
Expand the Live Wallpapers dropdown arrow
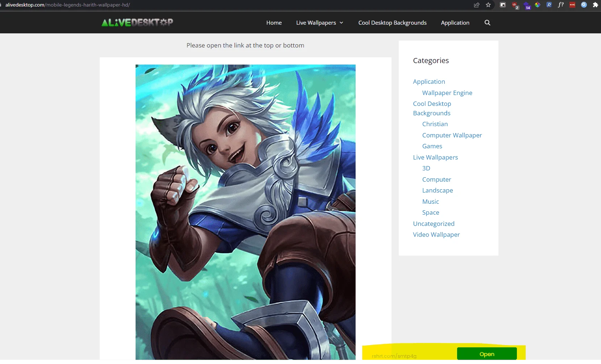[341, 22]
